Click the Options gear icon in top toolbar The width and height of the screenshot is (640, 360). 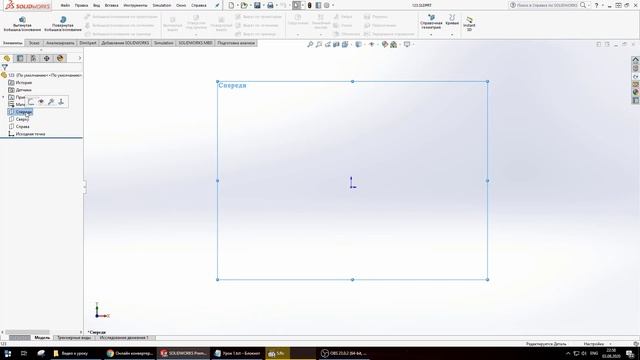(x=327, y=5)
